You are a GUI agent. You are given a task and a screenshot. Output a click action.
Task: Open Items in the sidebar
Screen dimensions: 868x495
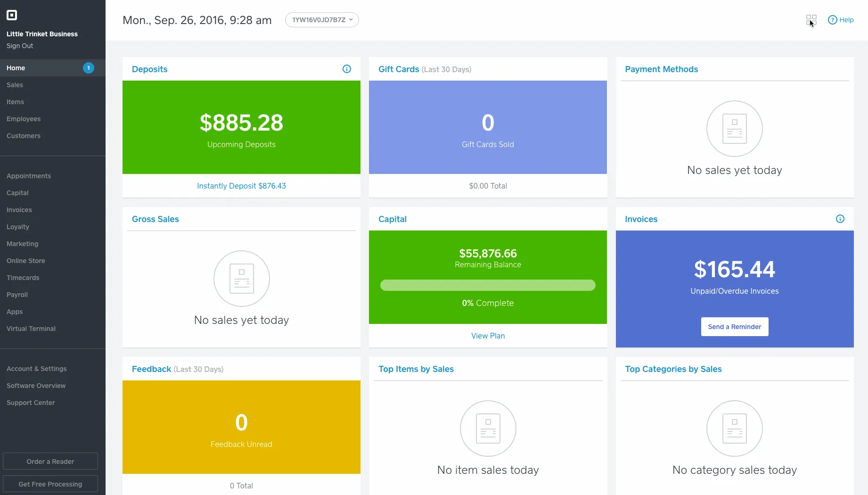click(x=53, y=102)
